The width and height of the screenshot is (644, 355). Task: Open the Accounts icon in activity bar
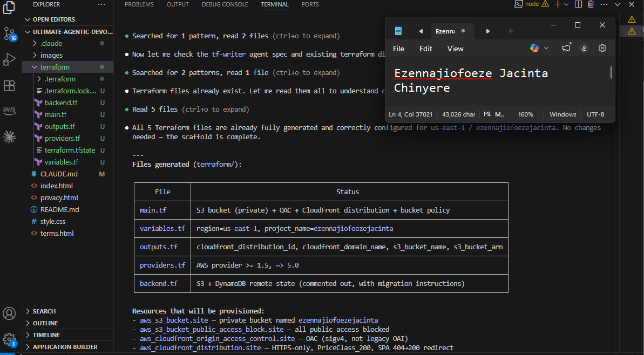[9, 313]
